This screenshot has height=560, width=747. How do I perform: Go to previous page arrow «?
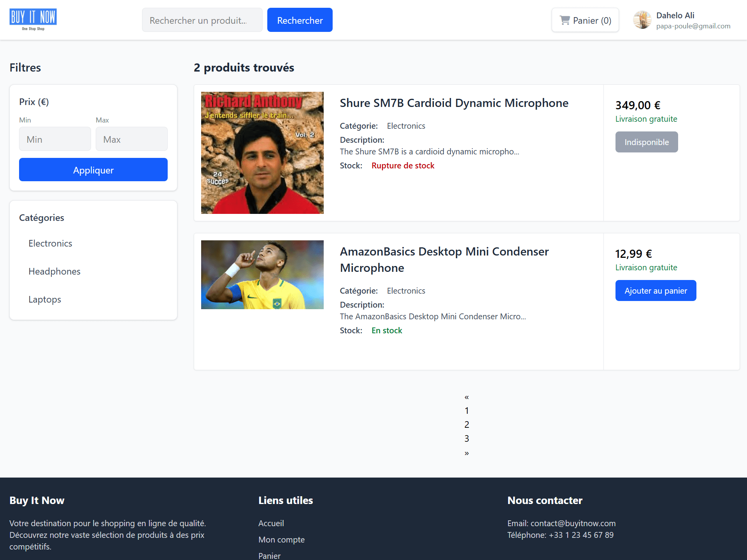click(x=466, y=397)
